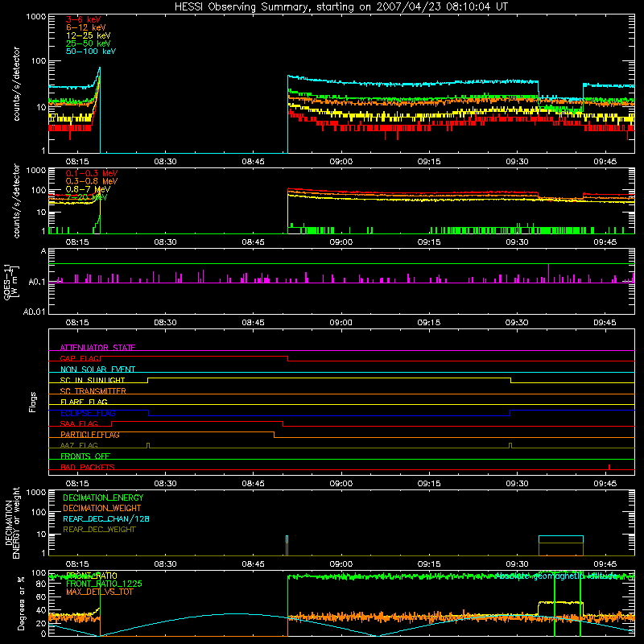The image size is (644, 644).
Task: Select the DECIMATION_ENERGY legend label
Action: (103, 497)
